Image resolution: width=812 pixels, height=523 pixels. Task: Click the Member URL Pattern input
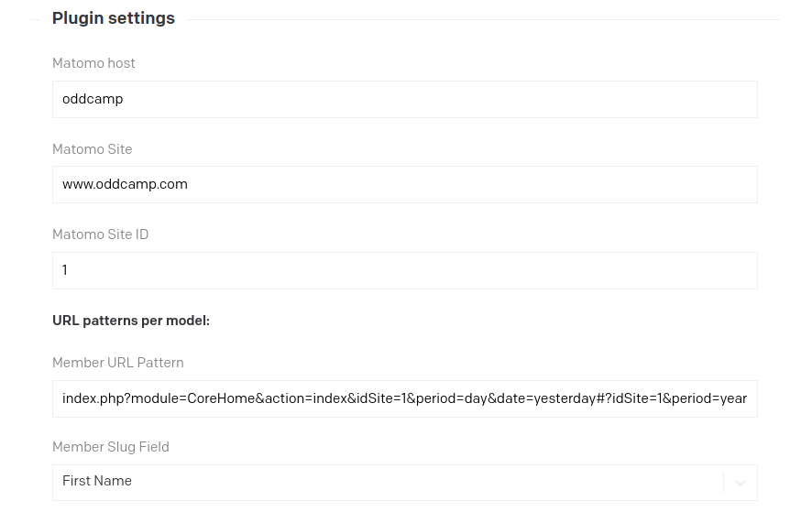coord(404,398)
